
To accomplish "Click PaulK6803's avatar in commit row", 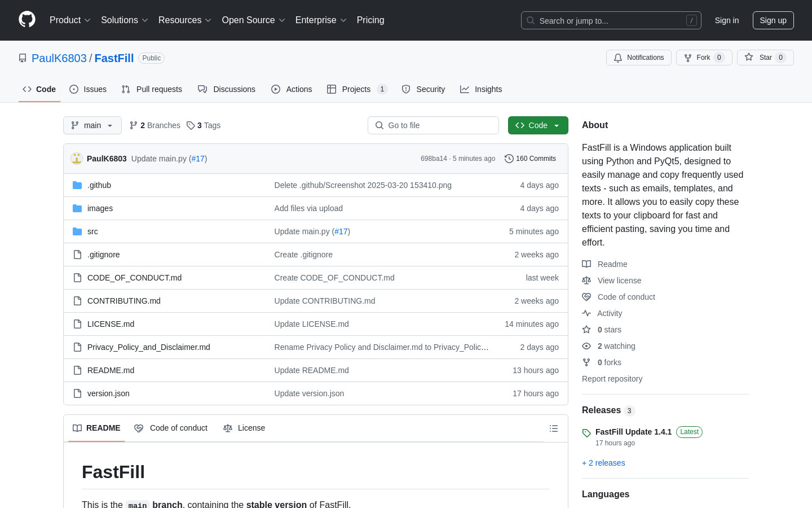I will 77,159.
